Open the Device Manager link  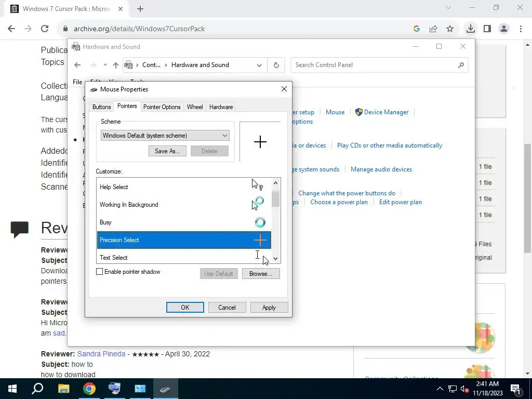(386, 112)
